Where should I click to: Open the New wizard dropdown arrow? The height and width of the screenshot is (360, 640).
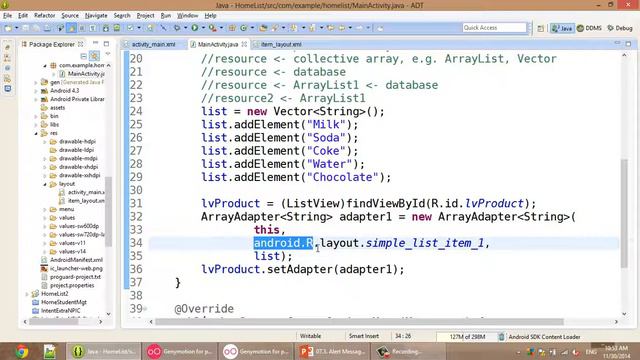[17, 28]
